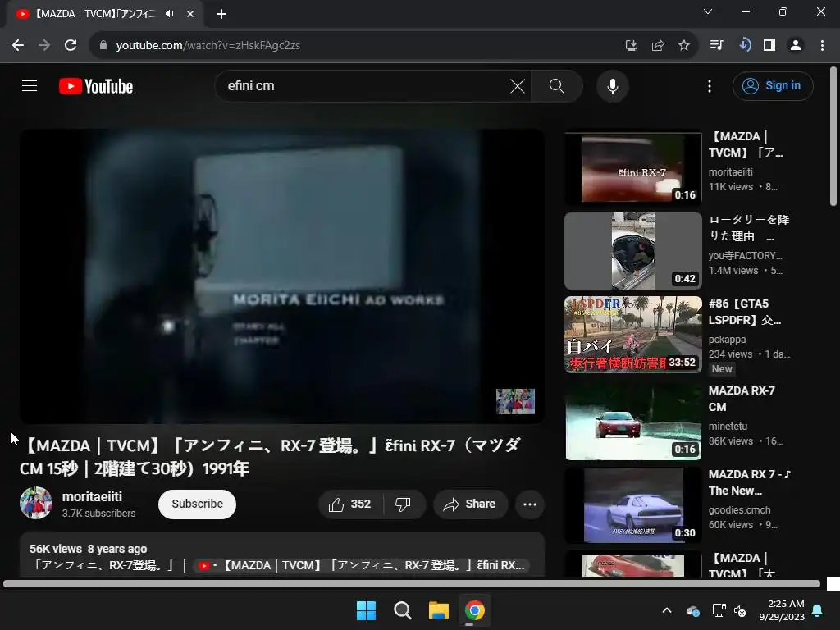Start voice search with microphone
The height and width of the screenshot is (630, 840).
[612, 85]
